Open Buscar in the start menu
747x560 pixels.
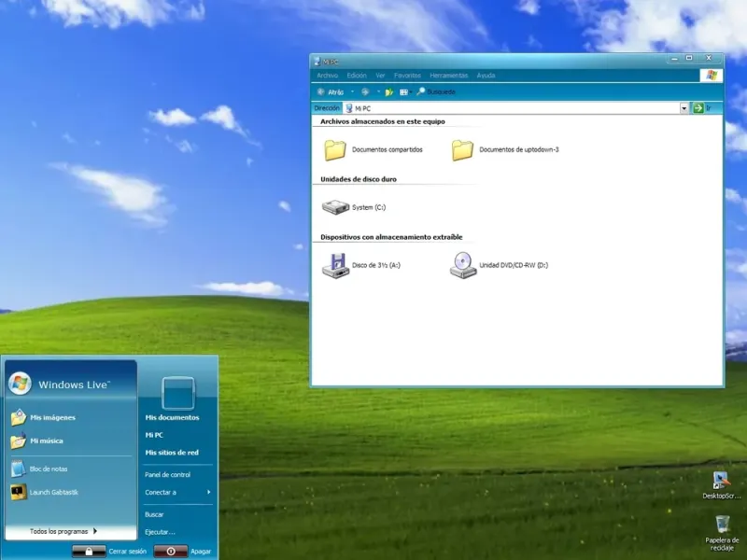click(x=154, y=514)
